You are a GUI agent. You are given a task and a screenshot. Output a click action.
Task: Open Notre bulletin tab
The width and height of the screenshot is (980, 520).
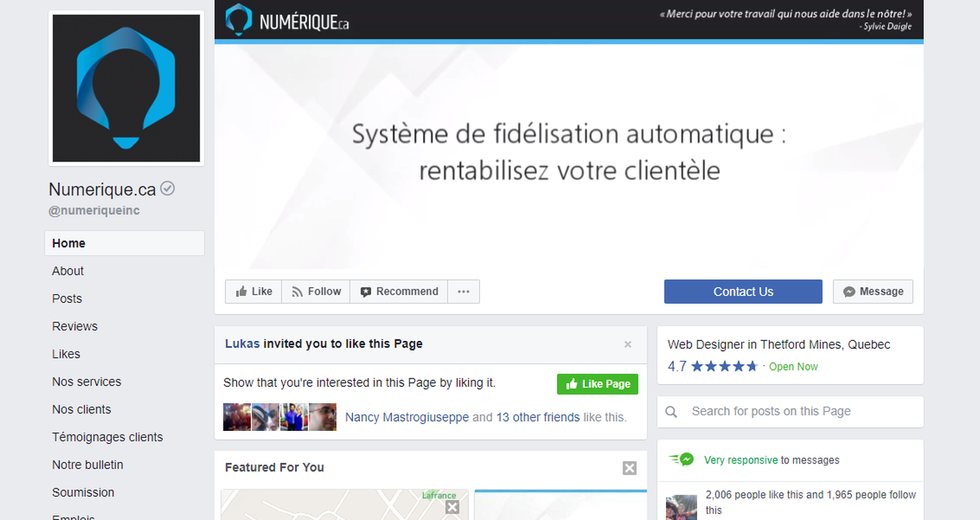88,465
